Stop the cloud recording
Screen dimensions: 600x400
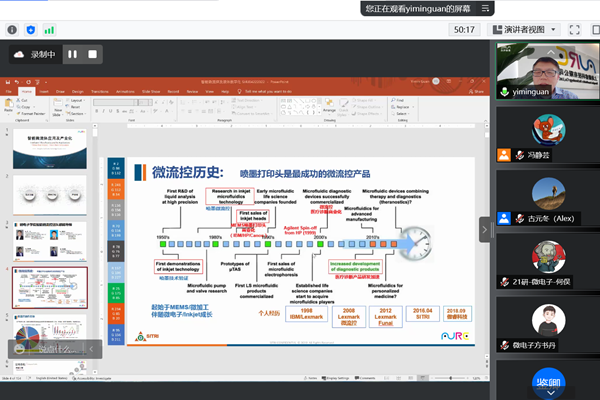point(93,53)
